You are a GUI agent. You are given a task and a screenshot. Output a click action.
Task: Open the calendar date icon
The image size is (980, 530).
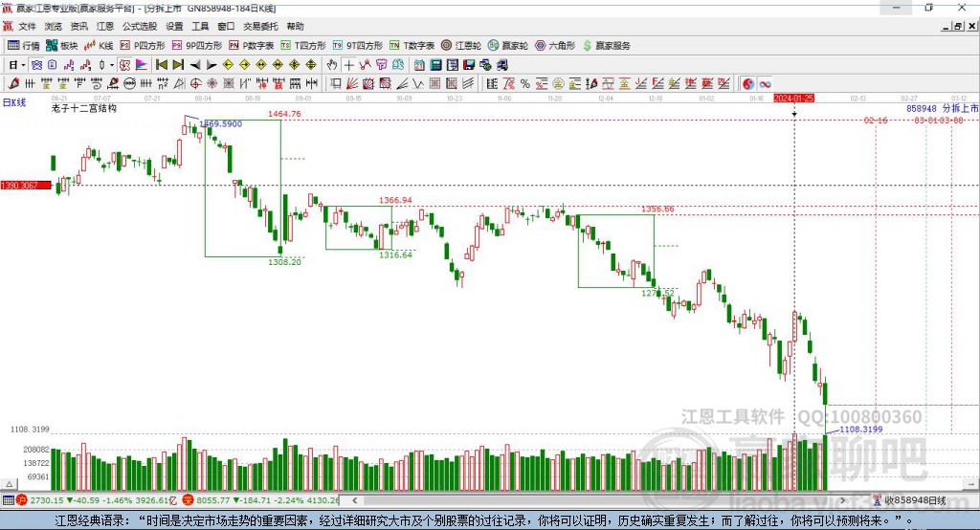tap(419, 65)
